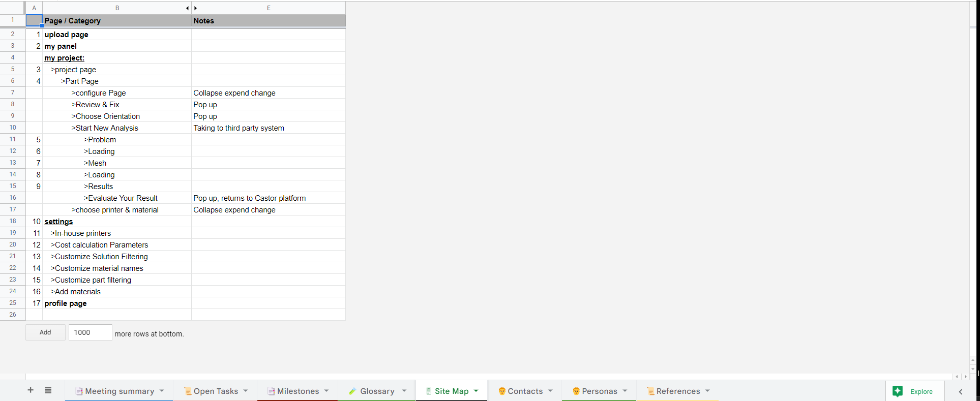This screenshot has height=401, width=980.
Task: Click the Contacts tab's emoji icon
Action: [x=502, y=391]
